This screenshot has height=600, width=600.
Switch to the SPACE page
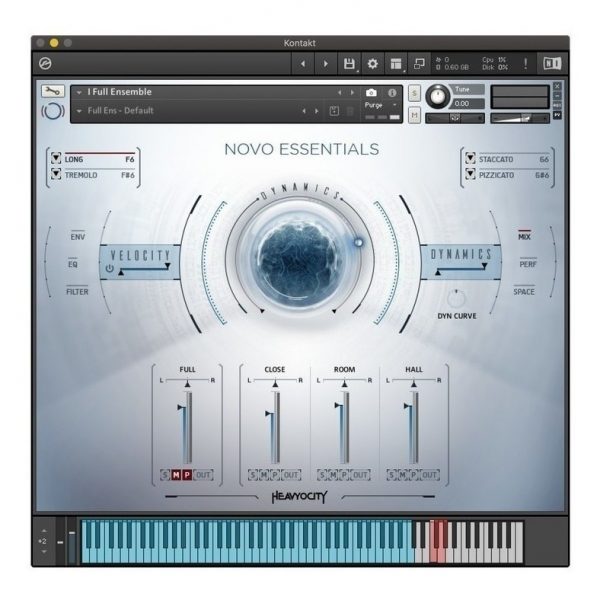pyautogui.click(x=524, y=292)
